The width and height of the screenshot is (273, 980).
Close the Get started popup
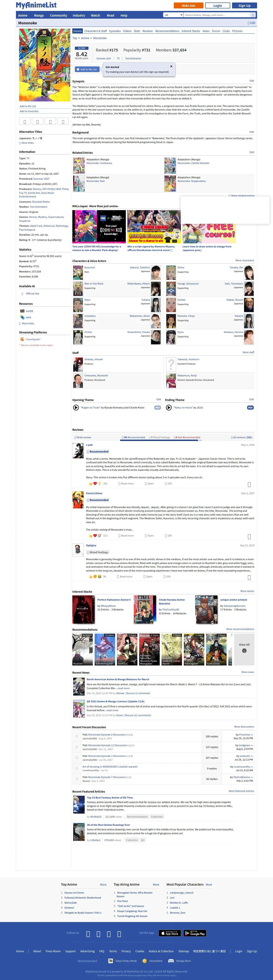[x=171, y=66]
